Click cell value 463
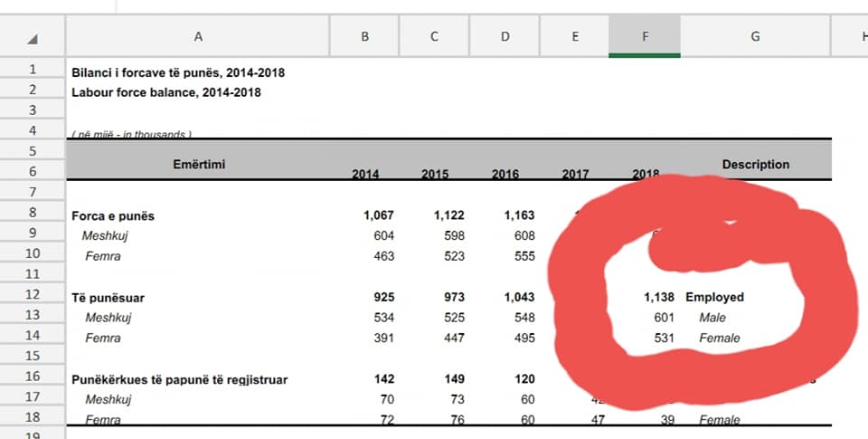 383,256
